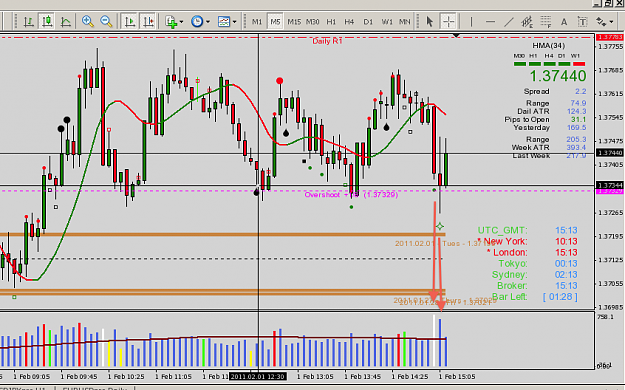Click the New York time 10:13
The width and height of the screenshot is (625, 390).
tap(566, 242)
